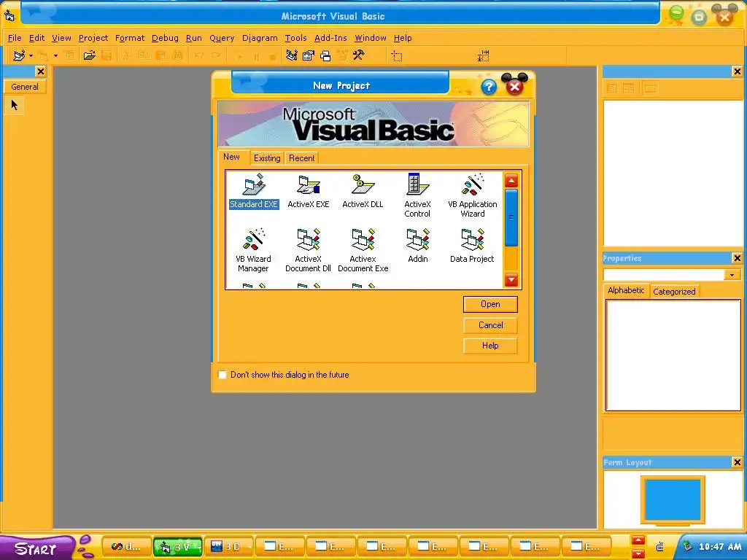747x560 pixels.
Task: Click the blue question mark help icon
Action: 488,87
